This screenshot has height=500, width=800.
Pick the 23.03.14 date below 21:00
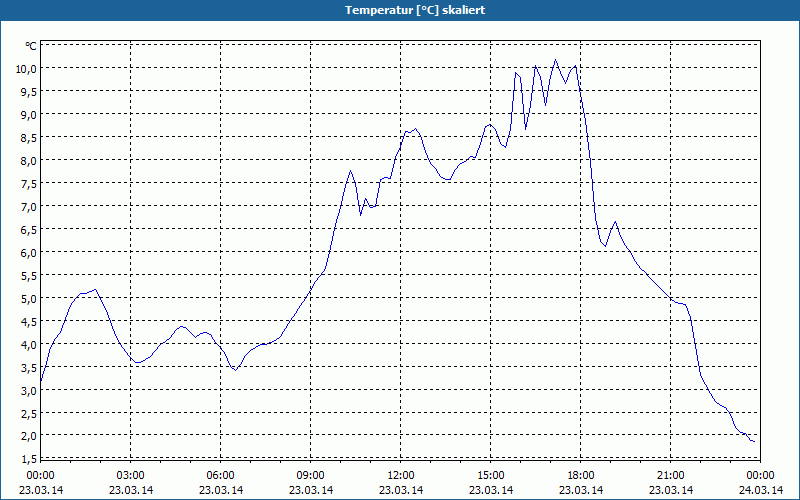671,490
